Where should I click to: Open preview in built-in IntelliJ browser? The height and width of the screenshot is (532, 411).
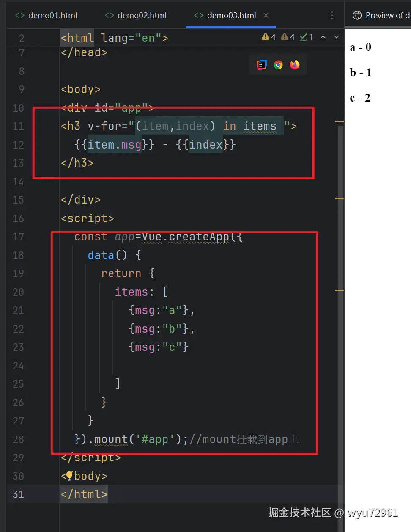pos(262,65)
